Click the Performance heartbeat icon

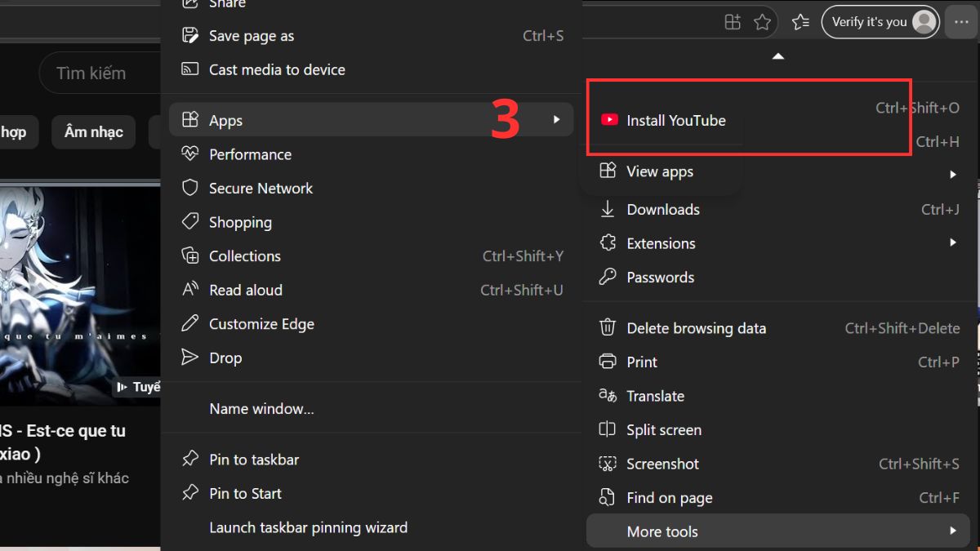coord(189,153)
